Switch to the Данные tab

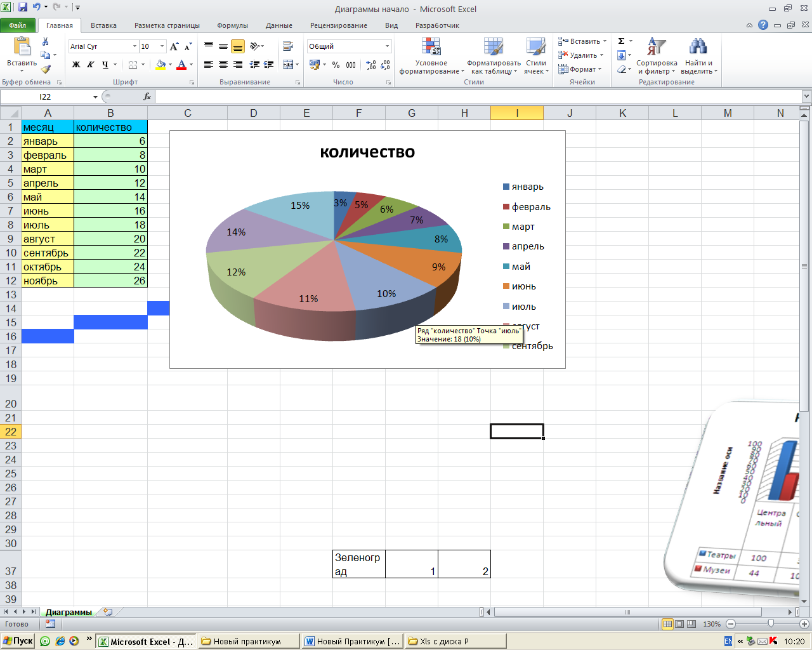279,25
